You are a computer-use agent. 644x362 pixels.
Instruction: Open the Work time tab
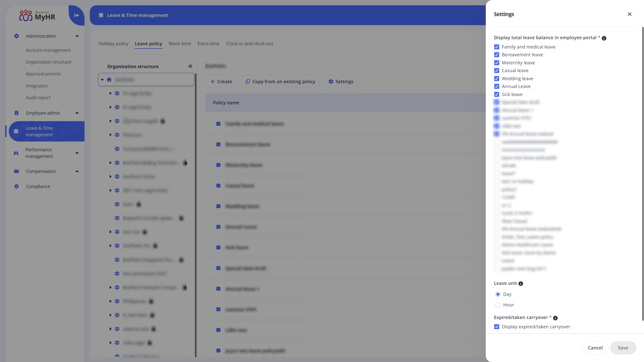pos(180,43)
